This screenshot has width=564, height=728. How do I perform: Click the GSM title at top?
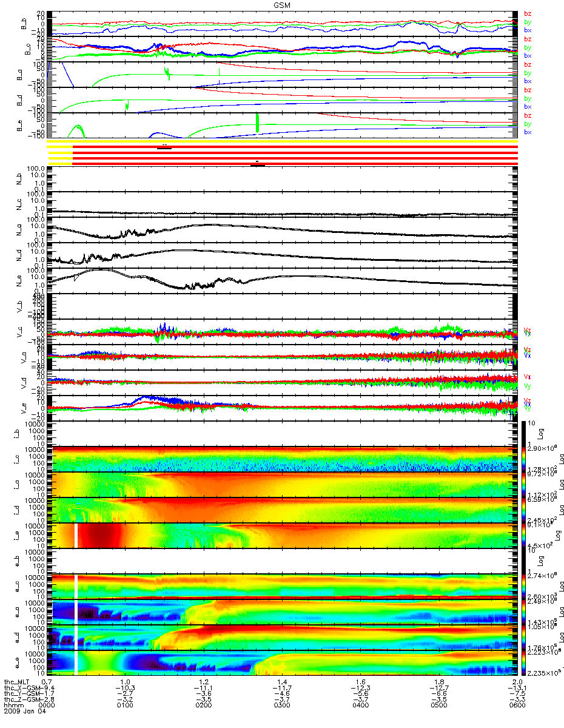click(282, 5)
